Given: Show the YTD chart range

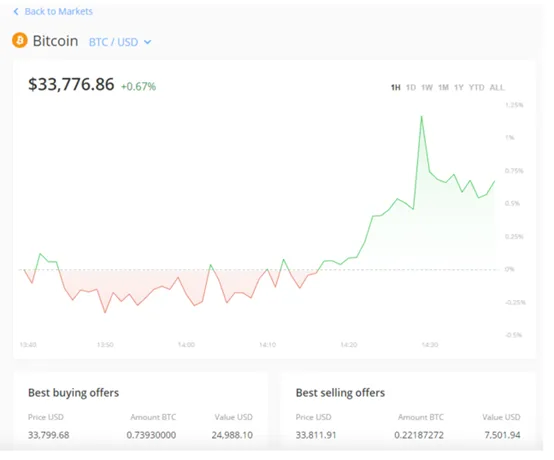Looking at the screenshot, I should [x=476, y=87].
